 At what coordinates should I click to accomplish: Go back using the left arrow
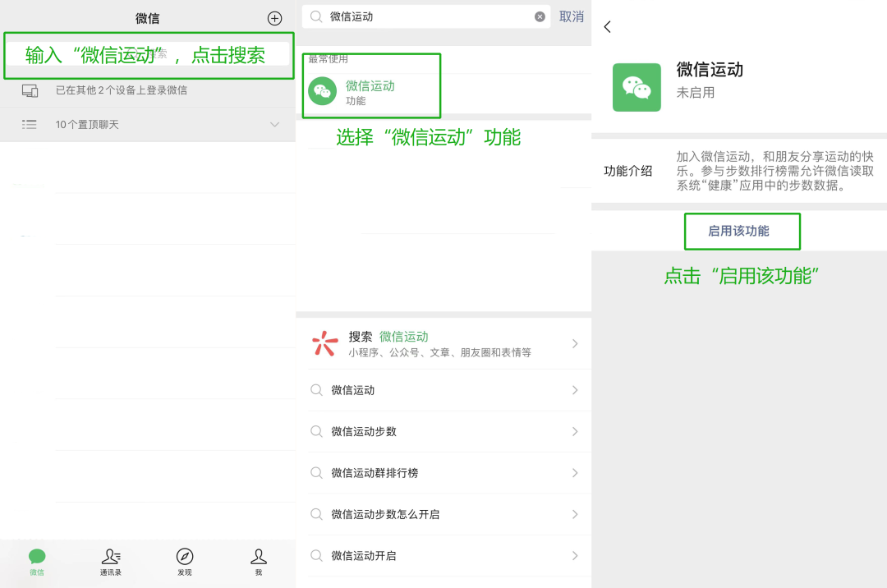[x=608, y=26]
